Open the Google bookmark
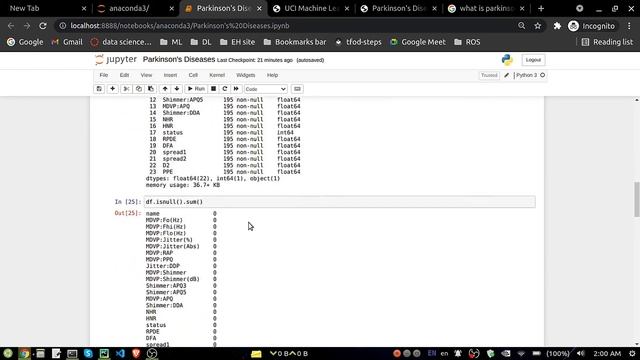 25,42
